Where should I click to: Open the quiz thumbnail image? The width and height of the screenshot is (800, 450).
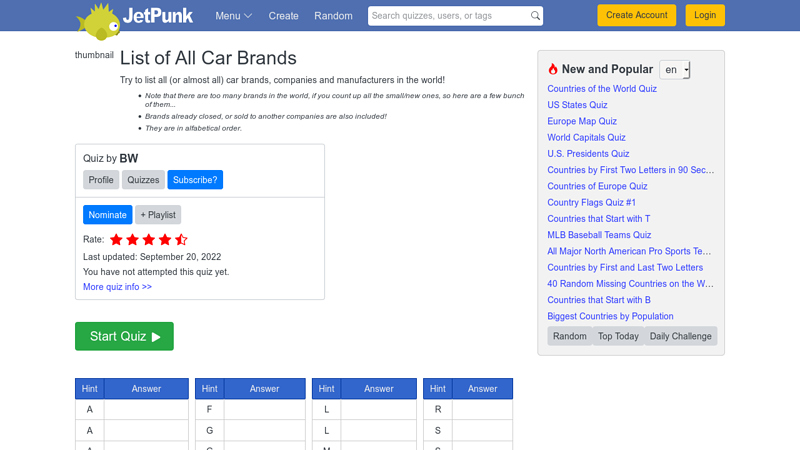(x=94, y=55)
